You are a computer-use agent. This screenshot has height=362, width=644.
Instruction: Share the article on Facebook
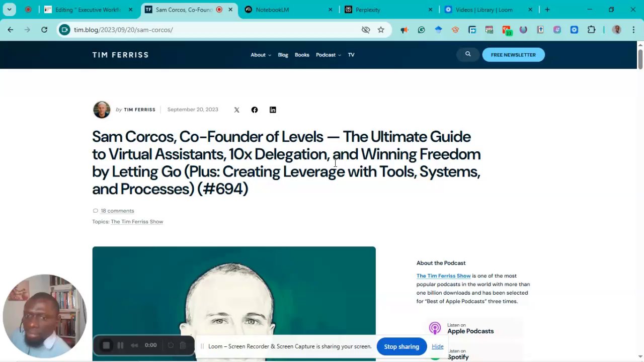255,110
